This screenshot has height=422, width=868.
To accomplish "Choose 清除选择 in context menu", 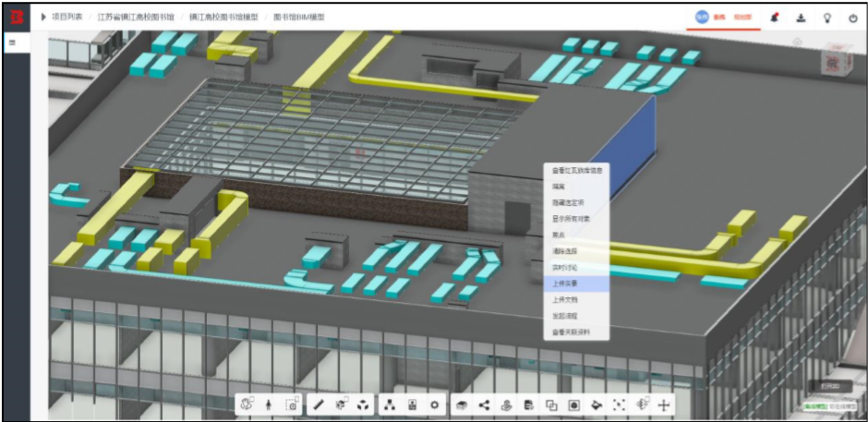I will pos(576,251).
